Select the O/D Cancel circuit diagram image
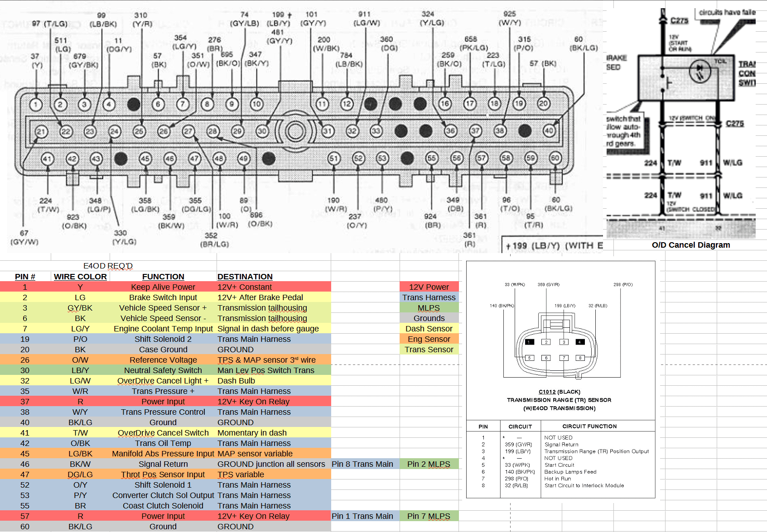Screen dimensions: 767x532 [x=681, y=123]
